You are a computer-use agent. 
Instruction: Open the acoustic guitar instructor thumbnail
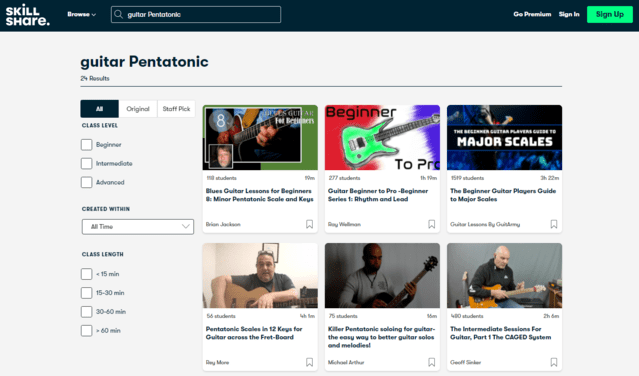pos(260,275)
